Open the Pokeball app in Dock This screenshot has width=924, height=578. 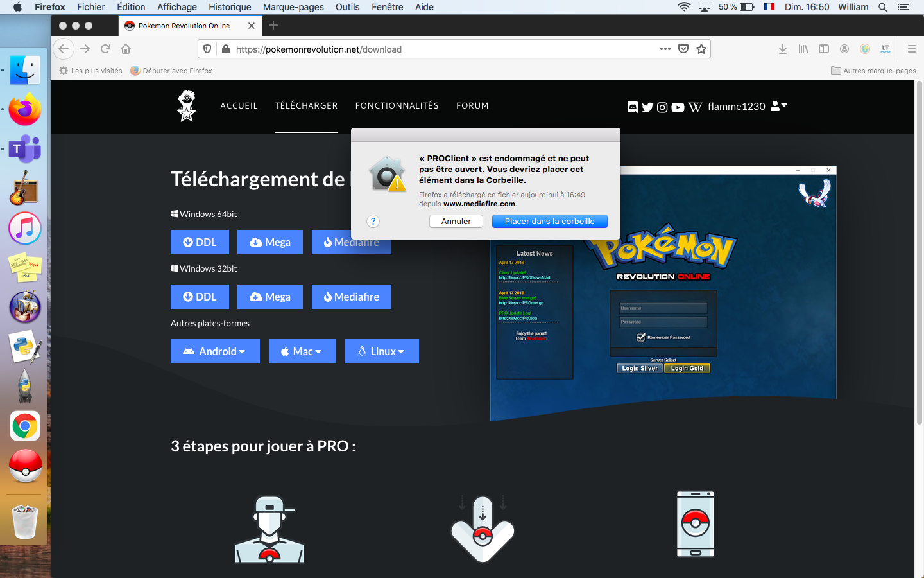coord(25,466)
